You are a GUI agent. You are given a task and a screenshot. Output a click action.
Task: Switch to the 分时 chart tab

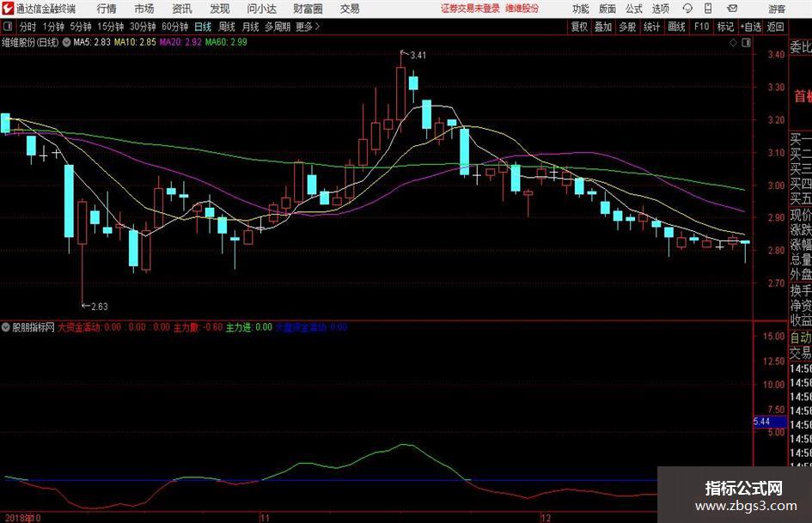(28, 27)
